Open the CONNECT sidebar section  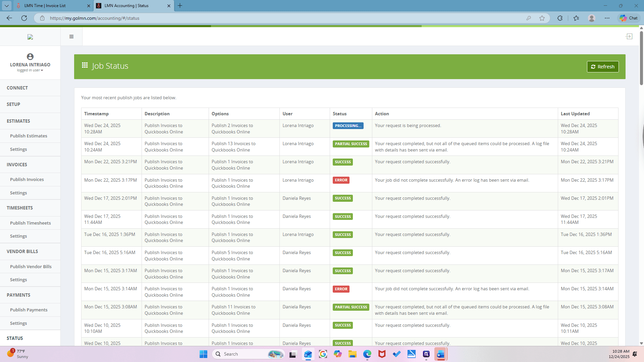point(30,88)
